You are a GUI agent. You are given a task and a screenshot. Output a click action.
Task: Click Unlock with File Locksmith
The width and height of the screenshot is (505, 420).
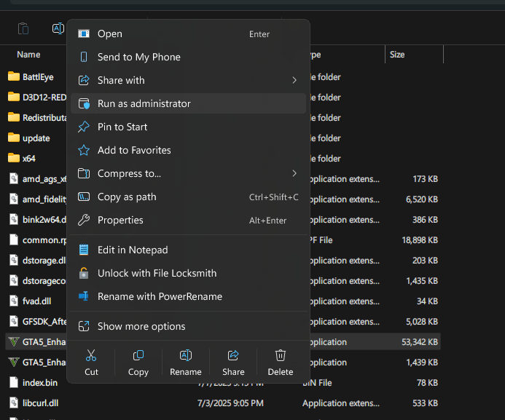pyautogui.click(x=157, y=273)
